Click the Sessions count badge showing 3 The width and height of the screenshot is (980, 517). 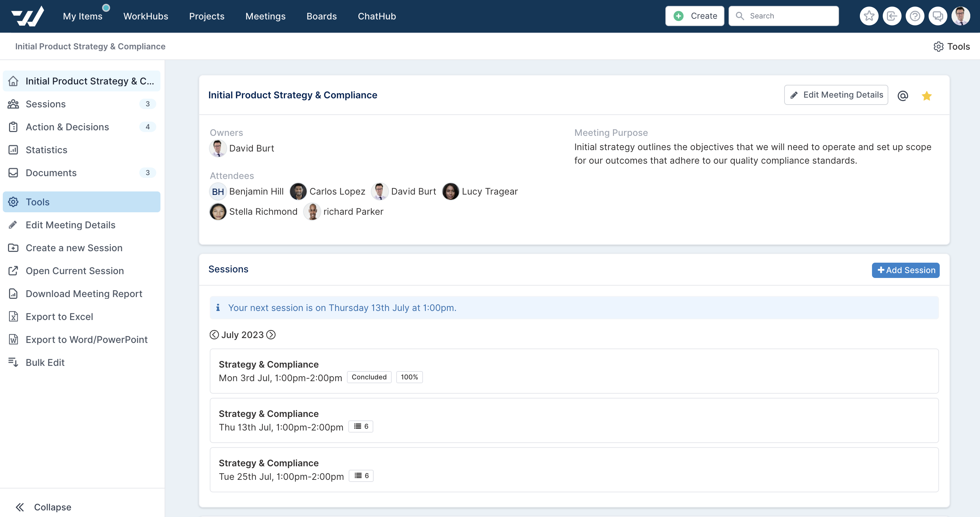pyautogui.click(x=148, y=104)
